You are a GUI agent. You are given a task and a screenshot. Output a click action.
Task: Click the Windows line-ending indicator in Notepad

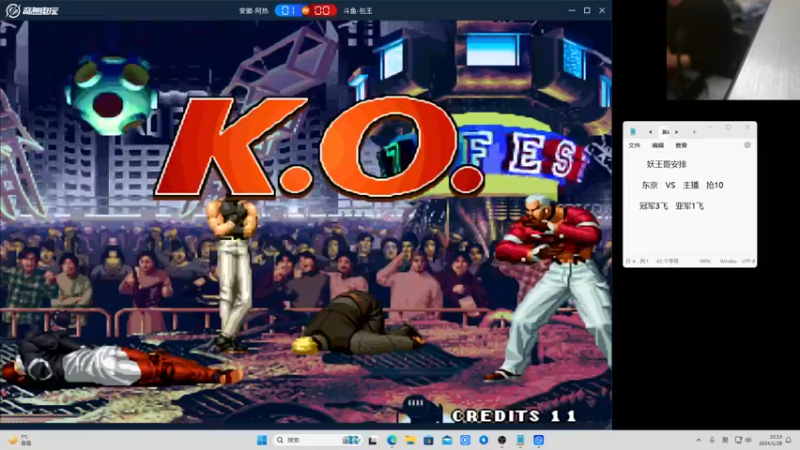(x=728, y=261)
